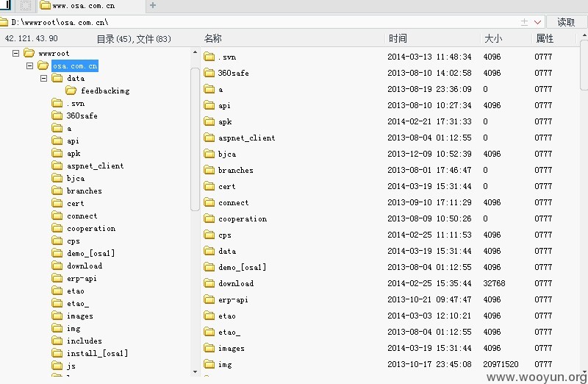Select osa.com.cn folder icon in tree
Screen dimensions: 588x384
coord(43,65)
